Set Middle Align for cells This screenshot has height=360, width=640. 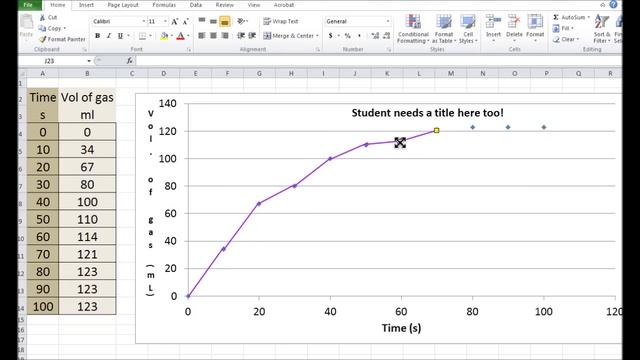click(213, 21)
